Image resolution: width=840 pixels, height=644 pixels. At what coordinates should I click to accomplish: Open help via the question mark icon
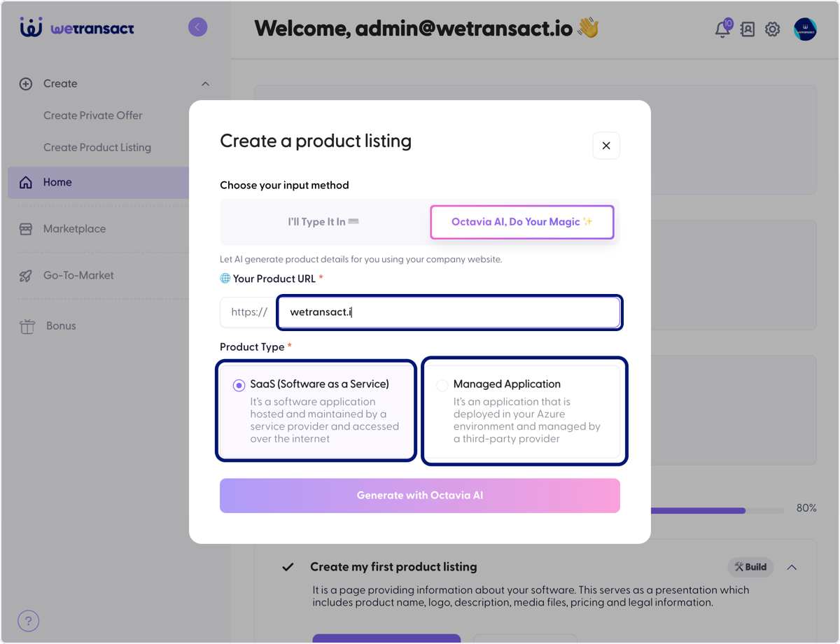coord(29,620)
